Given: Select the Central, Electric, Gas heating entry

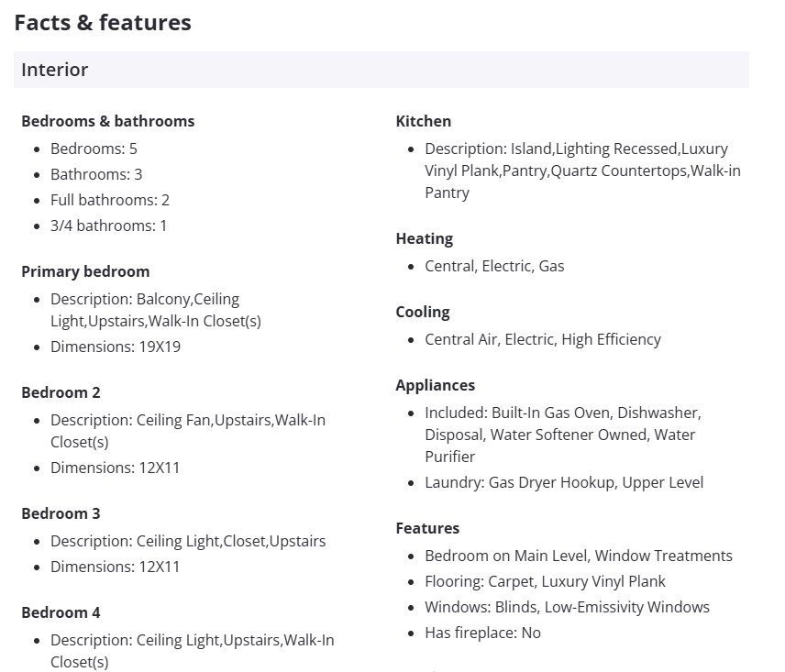Looking at the screenshot, I should pos(494,266).
